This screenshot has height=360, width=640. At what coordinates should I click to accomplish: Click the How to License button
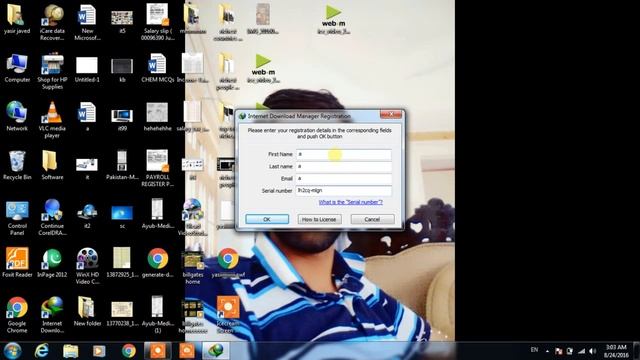(x=319, y=219)
